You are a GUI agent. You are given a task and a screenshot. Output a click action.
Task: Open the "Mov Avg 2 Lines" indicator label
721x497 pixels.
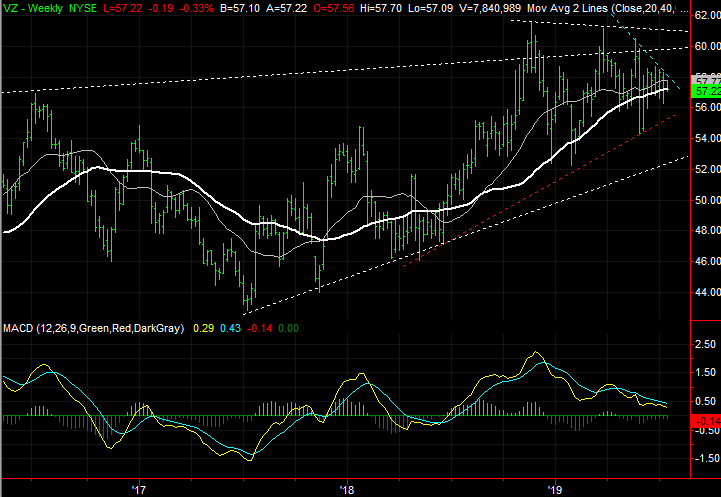tap(567, 8)
